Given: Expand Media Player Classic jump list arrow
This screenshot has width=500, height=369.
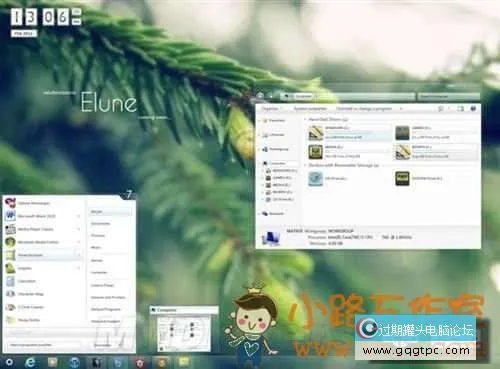Looking at the screenshot, I should click(x=79, y=229).
